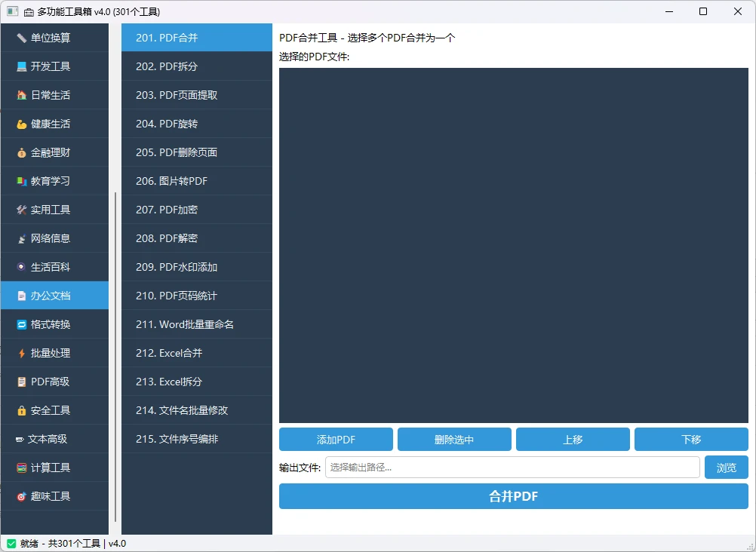756x552 pixels.
Task: Click the abacus icon beside 计算工具
Action: coord(21,468)
